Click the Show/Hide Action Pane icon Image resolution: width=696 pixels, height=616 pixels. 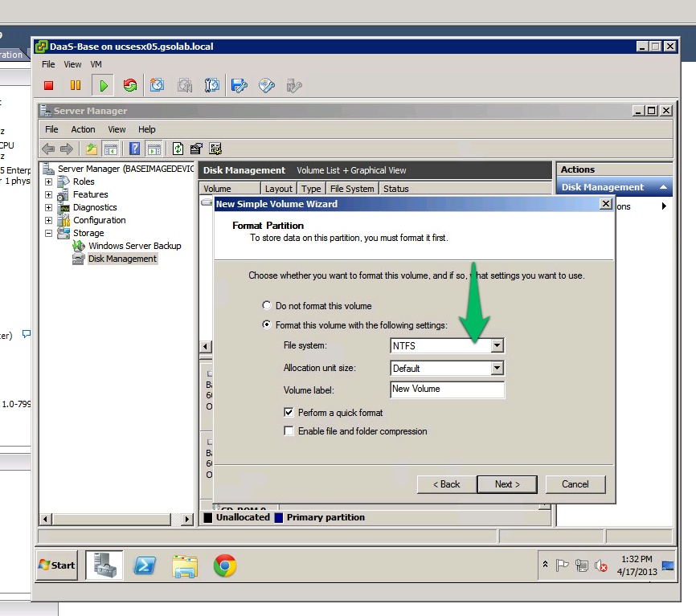(x=154, y=149)
